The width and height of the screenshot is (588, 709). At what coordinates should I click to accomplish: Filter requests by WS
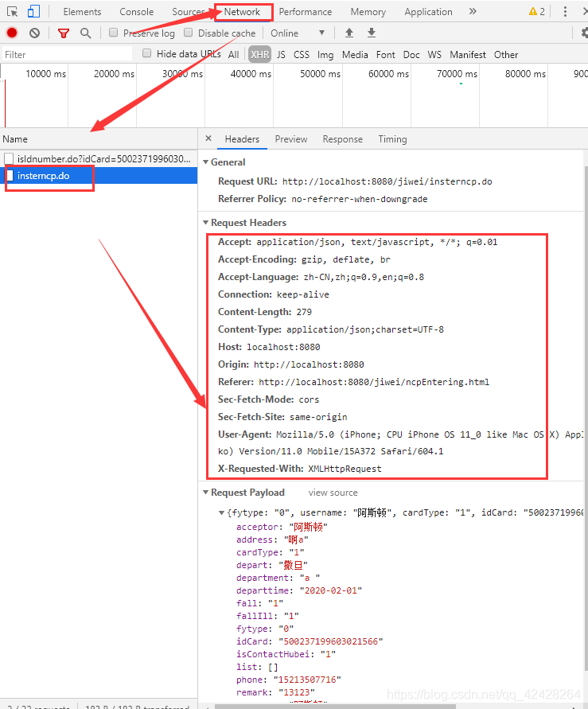[x=434, y=55]
